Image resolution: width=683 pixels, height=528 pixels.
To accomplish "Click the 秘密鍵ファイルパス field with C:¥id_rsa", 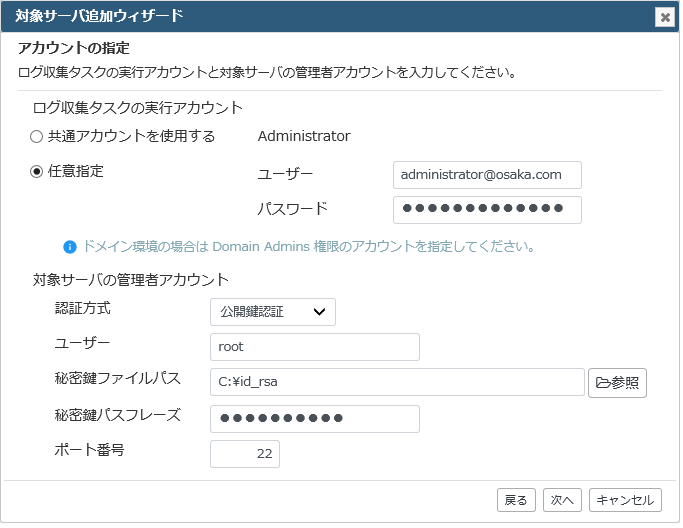I will tap(397, 382).
